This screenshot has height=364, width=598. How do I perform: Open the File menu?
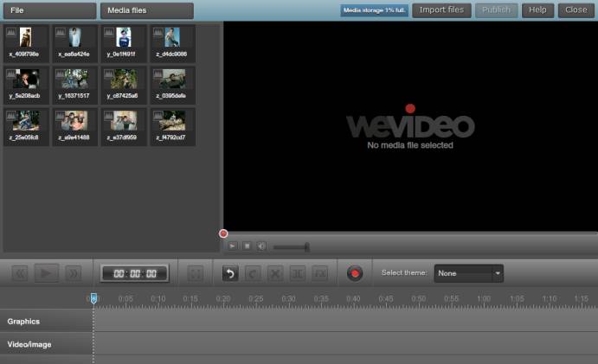pos(48,10)
